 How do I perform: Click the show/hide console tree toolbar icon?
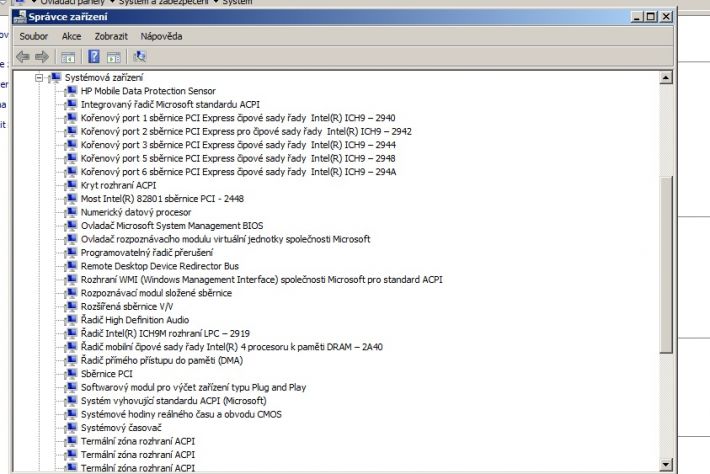pyautogui.click(x=68, y=57)
